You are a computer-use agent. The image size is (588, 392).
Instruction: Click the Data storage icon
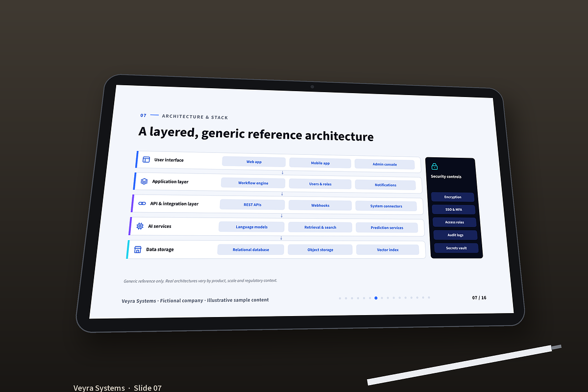(138, 249)
